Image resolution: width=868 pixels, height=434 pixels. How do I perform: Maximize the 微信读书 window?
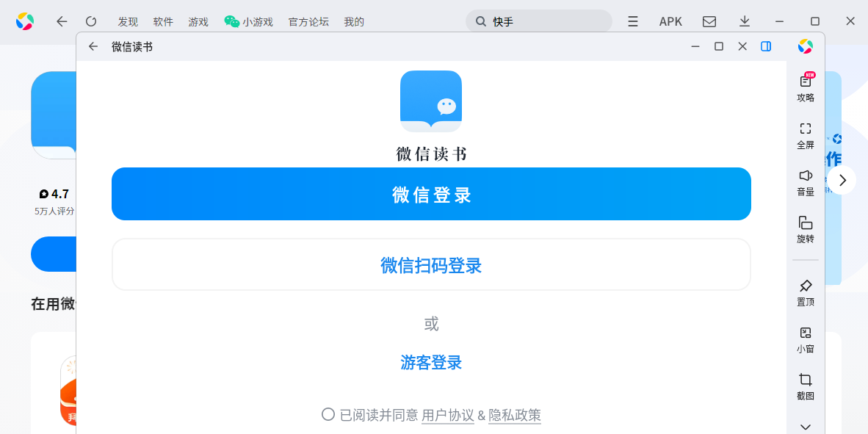tap(718, 46)
